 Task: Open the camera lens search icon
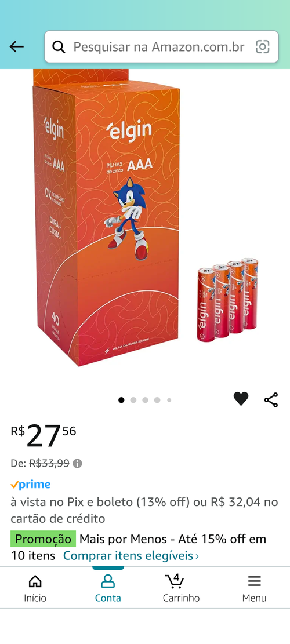[x=263, y=47]
